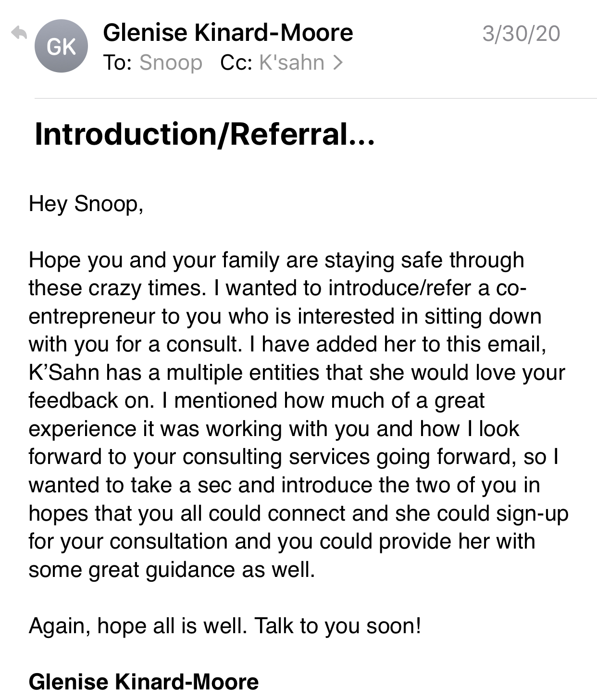The height and width of the screenshot is (700, 597).
Task: Expand recipient details with the chevron
Action: click(x=338, y=62)
